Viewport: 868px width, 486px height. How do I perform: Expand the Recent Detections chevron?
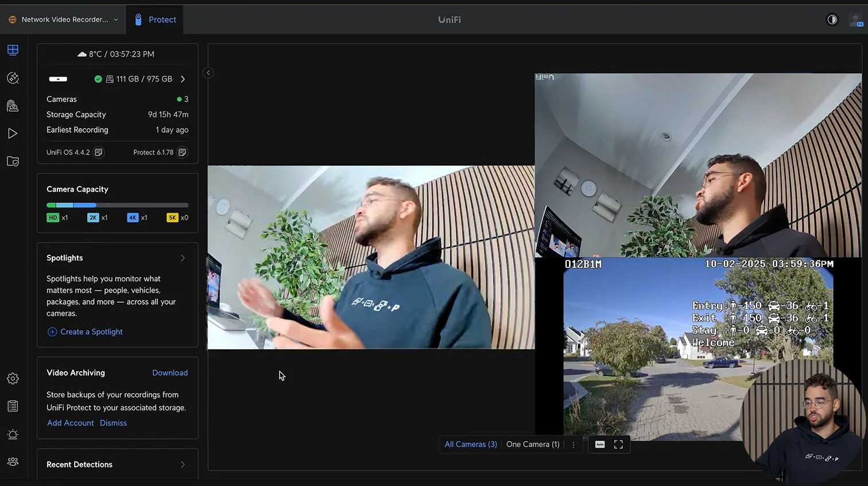coord(183,465)
